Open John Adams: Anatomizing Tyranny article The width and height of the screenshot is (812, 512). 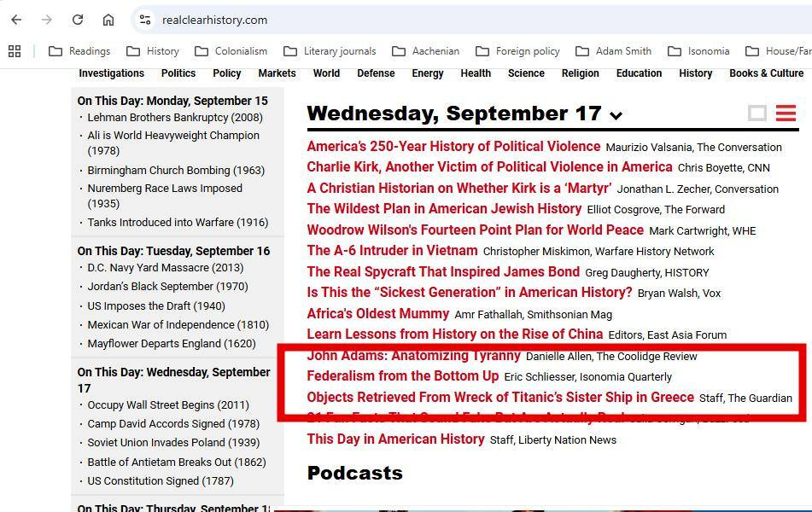[413, 356]
